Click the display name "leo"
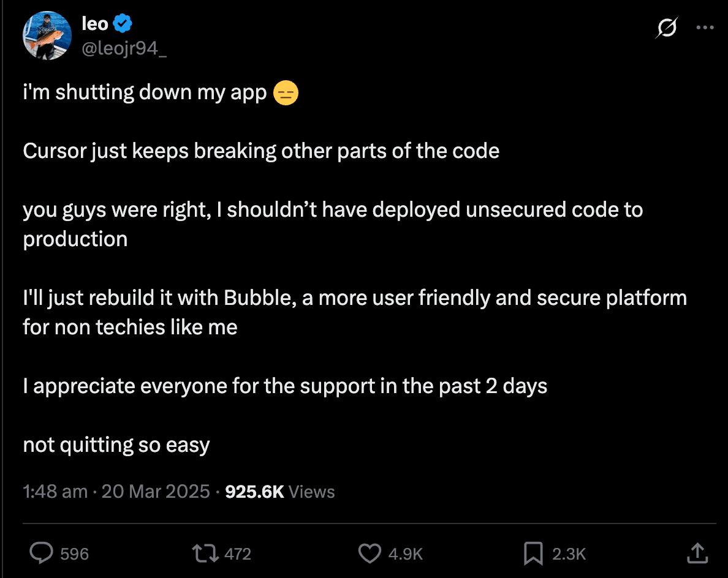728x578 pixels. [95, 24]
